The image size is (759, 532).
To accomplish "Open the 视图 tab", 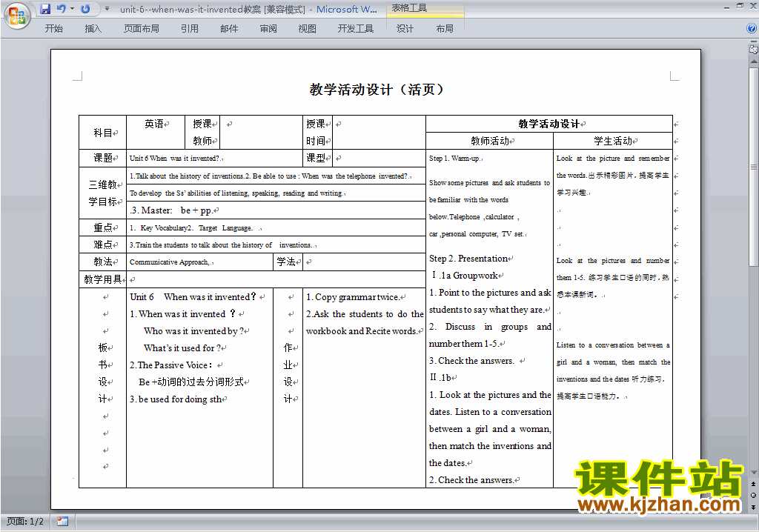I will click(x=308, y=29).
